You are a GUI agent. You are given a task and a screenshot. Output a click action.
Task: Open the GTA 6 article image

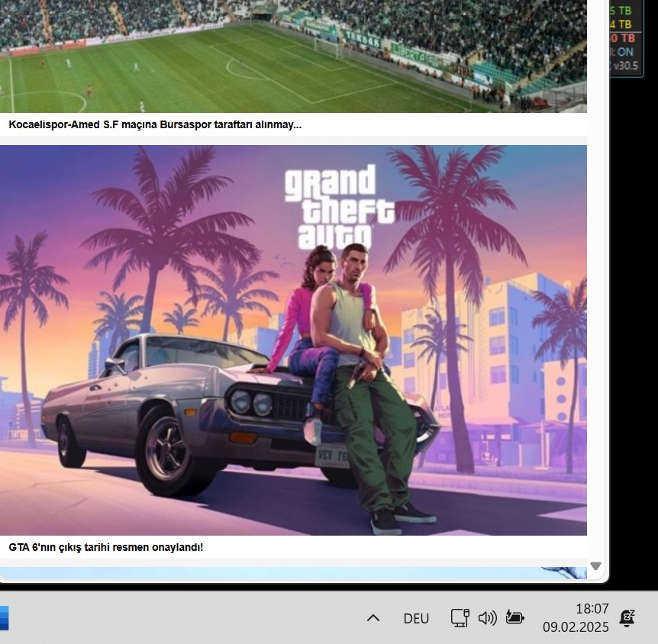click(x=293, y=340)
